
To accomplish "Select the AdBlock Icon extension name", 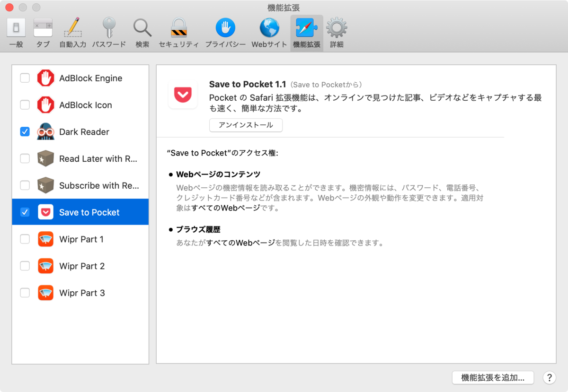I will click(86, 105).
